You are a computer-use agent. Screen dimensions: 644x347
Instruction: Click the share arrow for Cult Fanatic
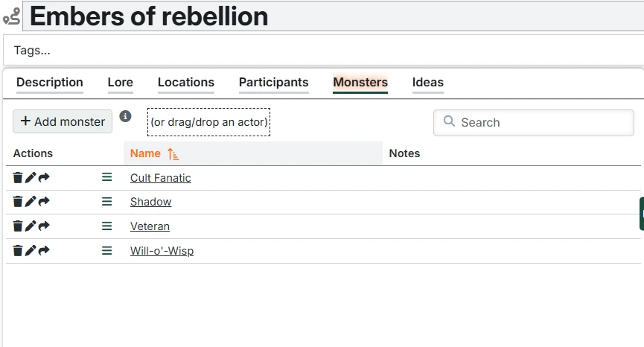pos(44,178)
